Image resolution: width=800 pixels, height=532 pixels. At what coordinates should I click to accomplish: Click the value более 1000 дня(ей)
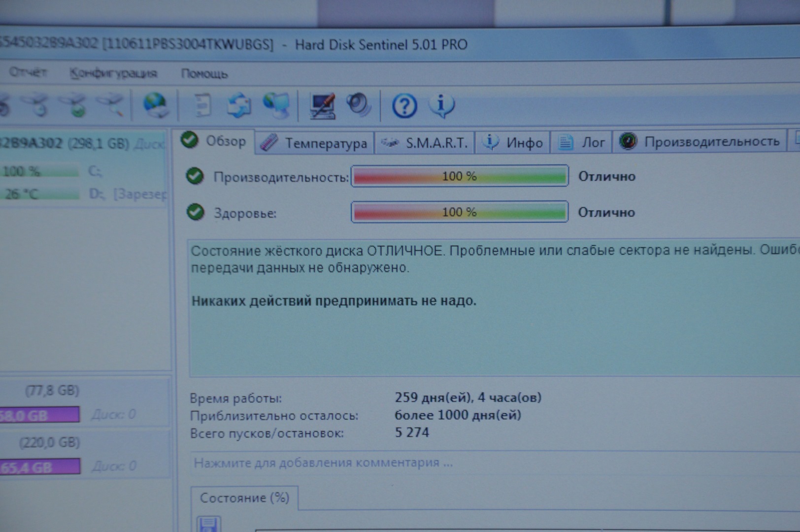coord(458,415)
